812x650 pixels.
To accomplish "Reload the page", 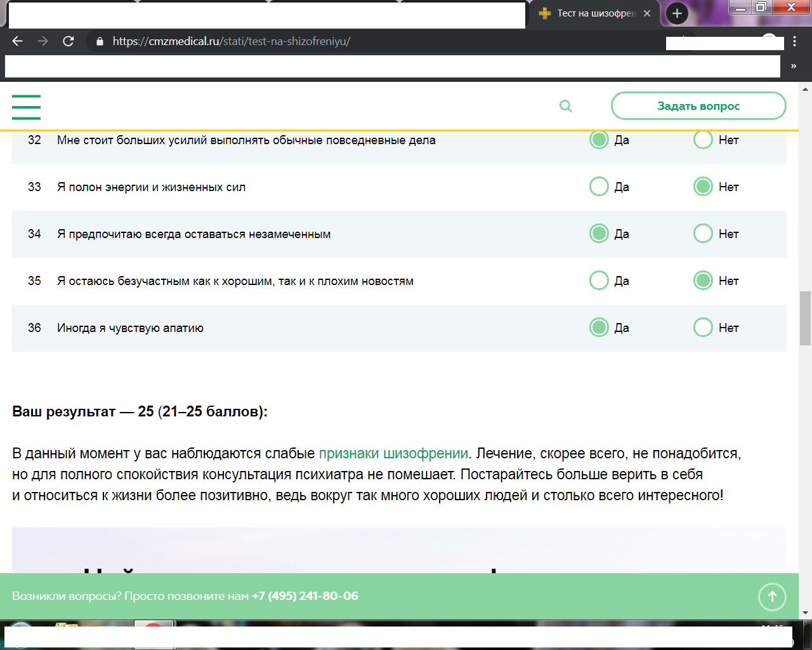I will (69, 41).
